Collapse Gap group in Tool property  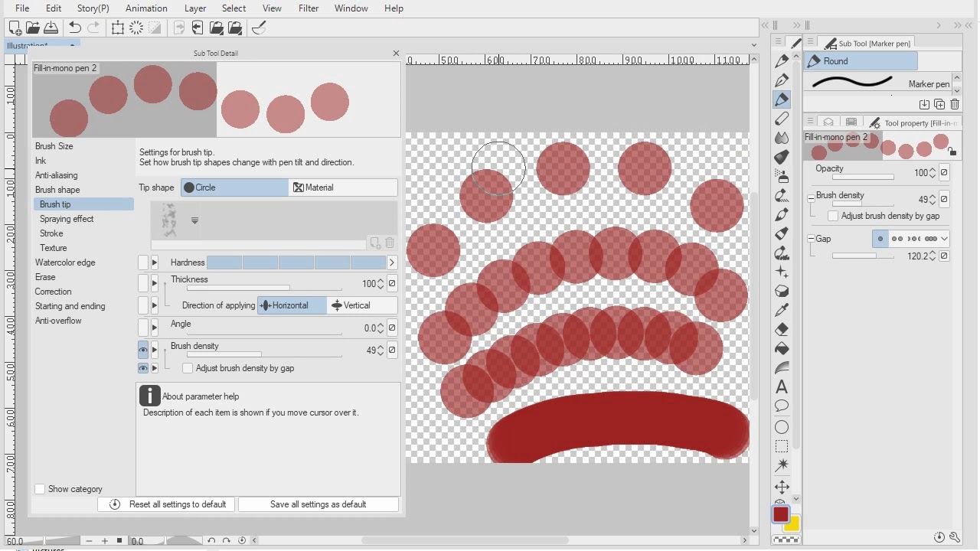(x=811, y=239)
